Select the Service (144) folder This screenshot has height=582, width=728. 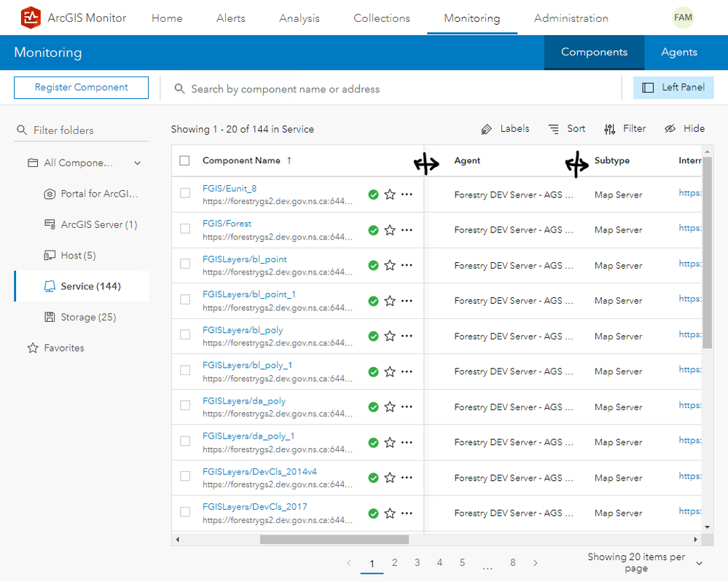point(82,286)
